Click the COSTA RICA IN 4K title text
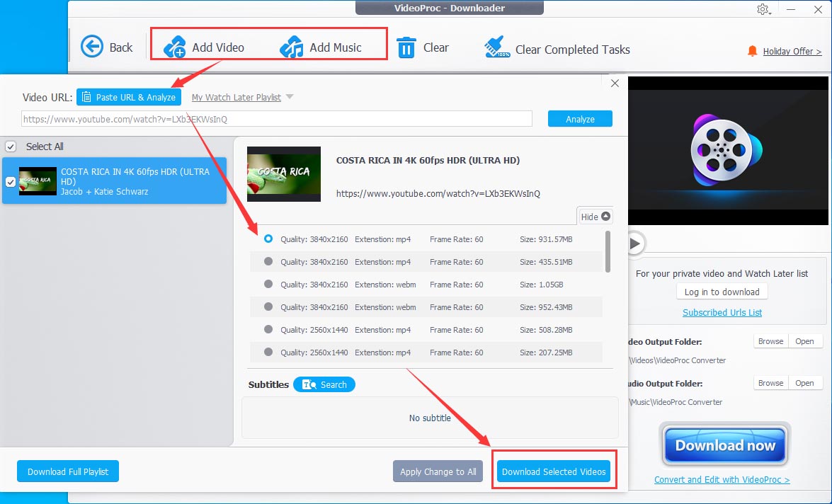This screenshot has height=504, width=832. click(428, 160)
